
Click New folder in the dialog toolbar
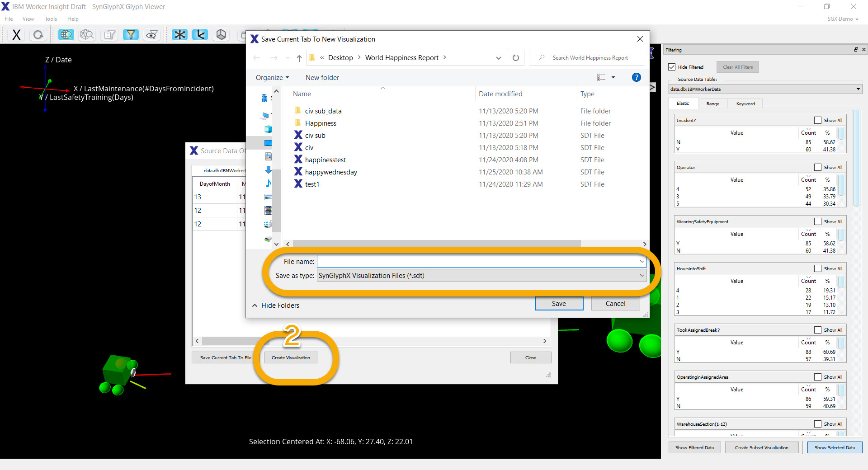(322, 78)
